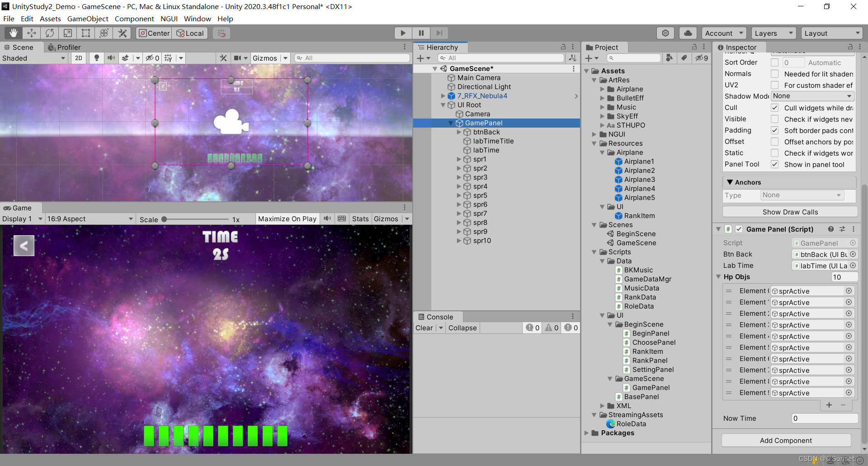Switch to the Profiler tab
Viewport: 868px width, 466px height.
coord(64,47)
